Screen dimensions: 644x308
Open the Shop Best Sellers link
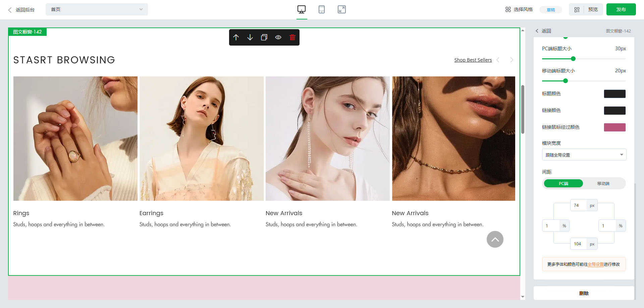473,60
